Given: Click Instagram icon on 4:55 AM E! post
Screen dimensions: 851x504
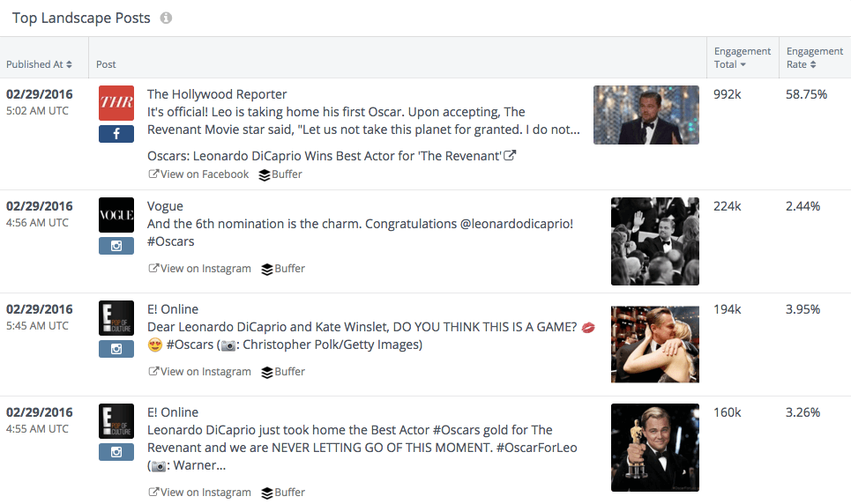Looking at the screenshot, I should 116,452.
